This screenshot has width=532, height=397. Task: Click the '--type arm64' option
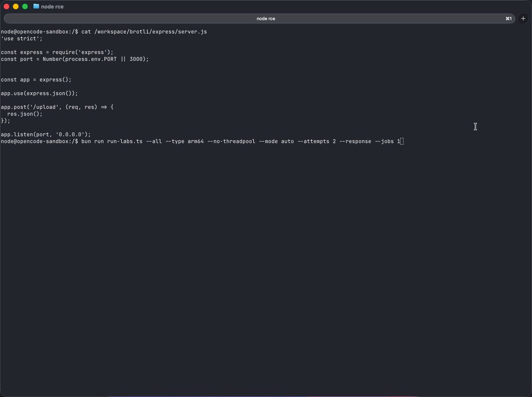[x=184, y=141]
